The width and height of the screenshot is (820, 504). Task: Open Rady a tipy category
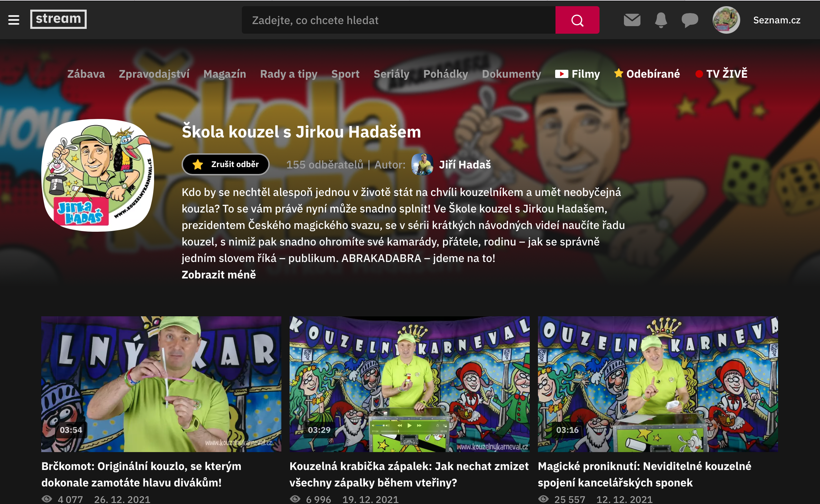click(289, 74)
